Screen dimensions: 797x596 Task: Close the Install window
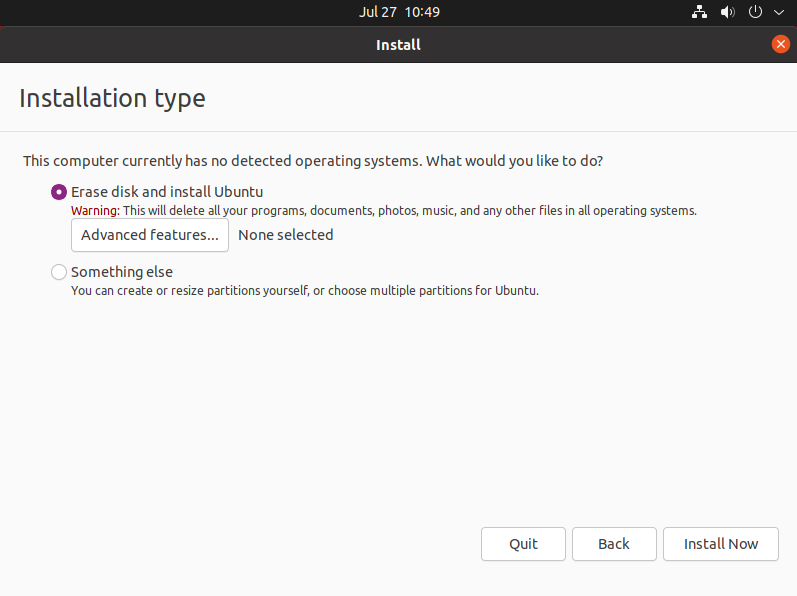pos(781,44)
